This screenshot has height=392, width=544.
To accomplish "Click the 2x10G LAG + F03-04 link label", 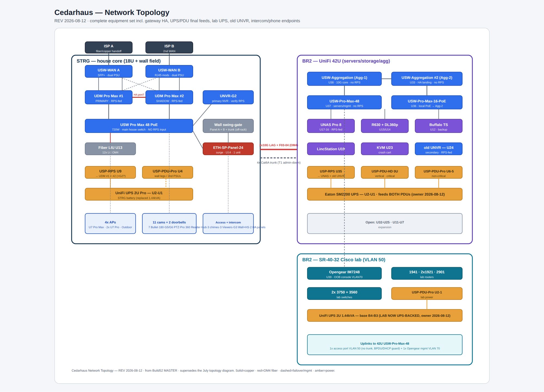I will click(x=279, y=145).
